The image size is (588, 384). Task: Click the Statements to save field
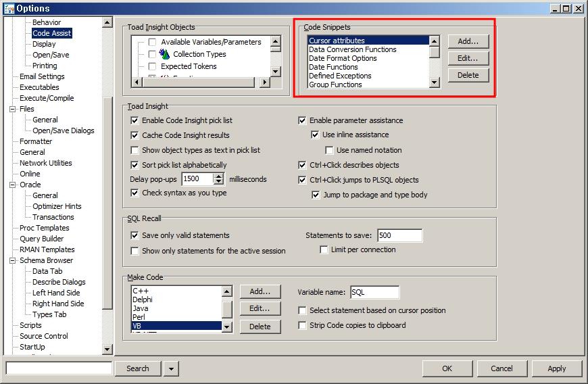(x=399, y=235)
